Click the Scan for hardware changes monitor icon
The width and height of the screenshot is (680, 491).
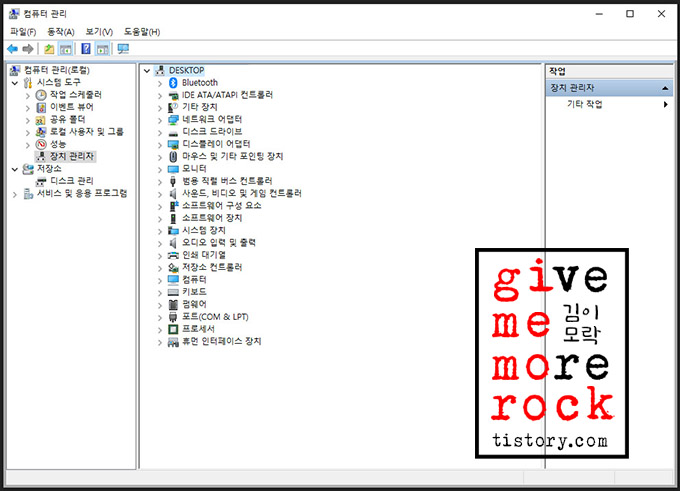[x=123, y=49]
